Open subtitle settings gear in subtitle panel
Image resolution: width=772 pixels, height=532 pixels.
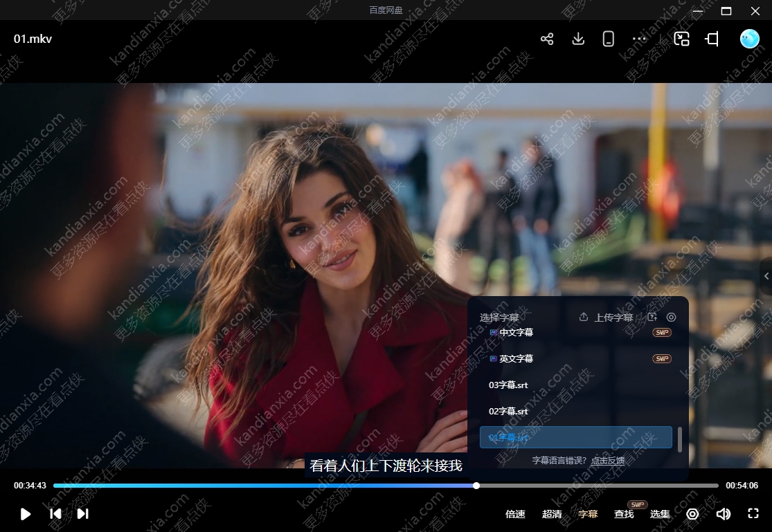point(671,318)
